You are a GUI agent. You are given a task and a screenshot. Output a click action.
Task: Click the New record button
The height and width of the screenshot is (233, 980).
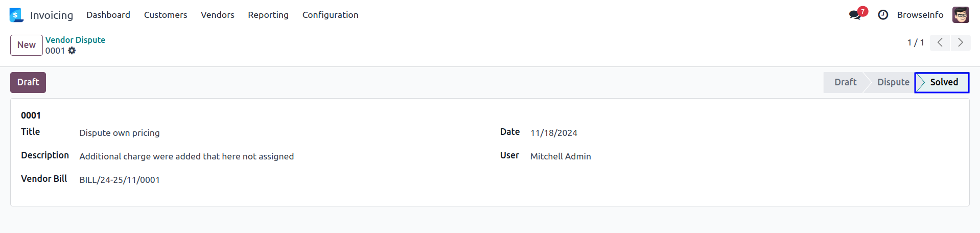[27, 45]
